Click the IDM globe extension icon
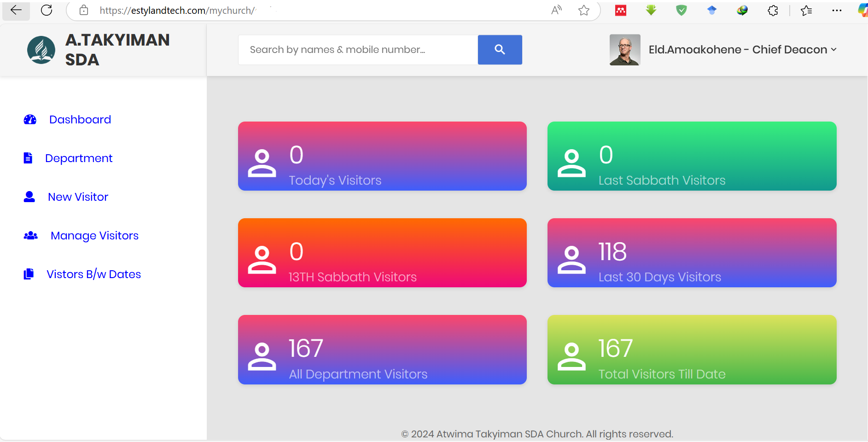868x442 pixels. (742, 10)
